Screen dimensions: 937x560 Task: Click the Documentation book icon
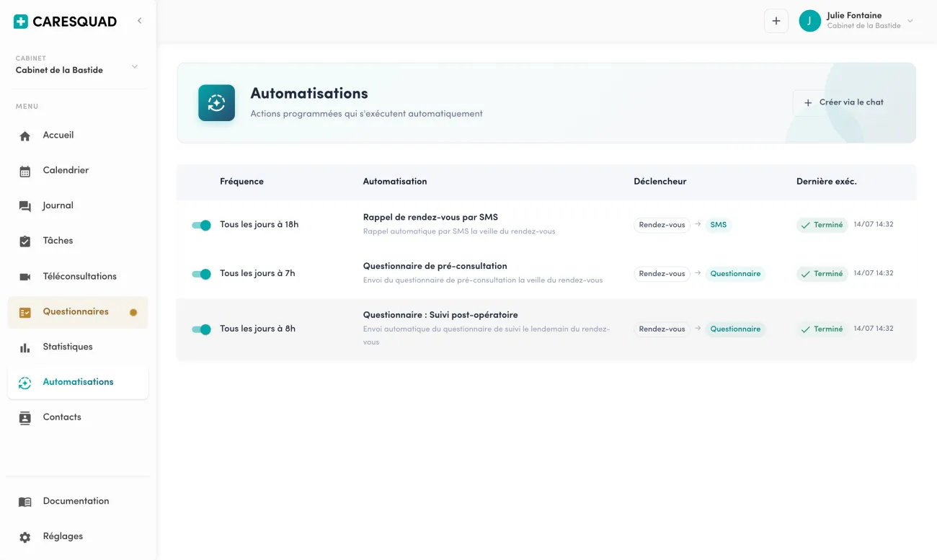25,502
